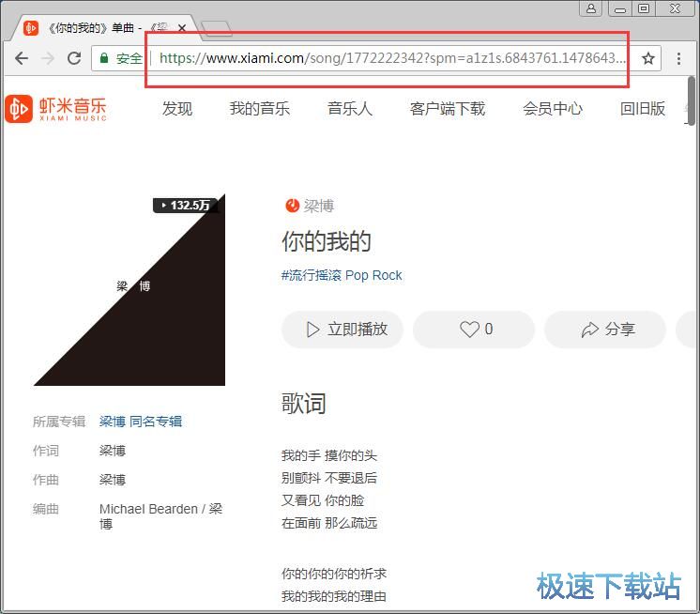Open a new browser tab

coord(217,28)
